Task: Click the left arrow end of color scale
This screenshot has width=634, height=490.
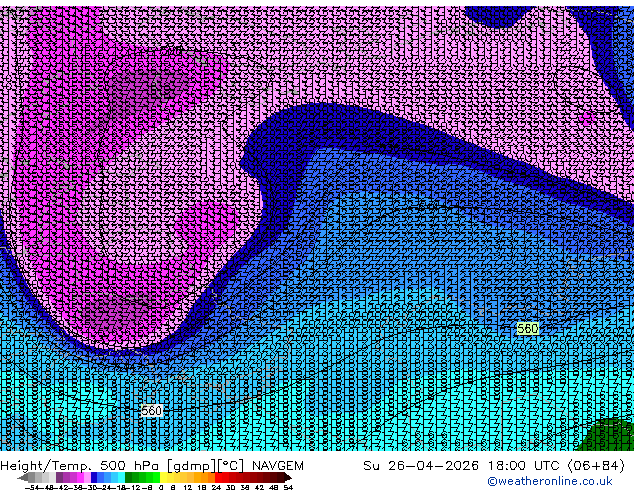Action: pyautogui.click(x=23, y=477)
